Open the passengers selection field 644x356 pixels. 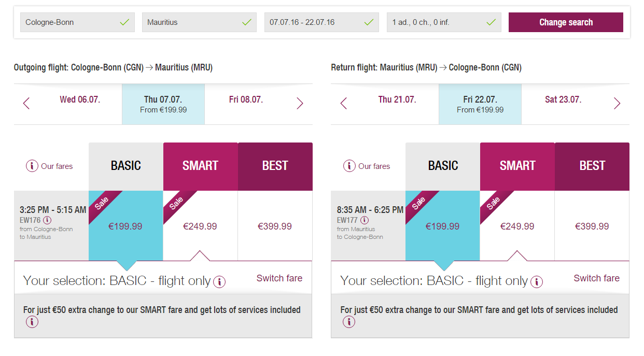tap(444, 22)
